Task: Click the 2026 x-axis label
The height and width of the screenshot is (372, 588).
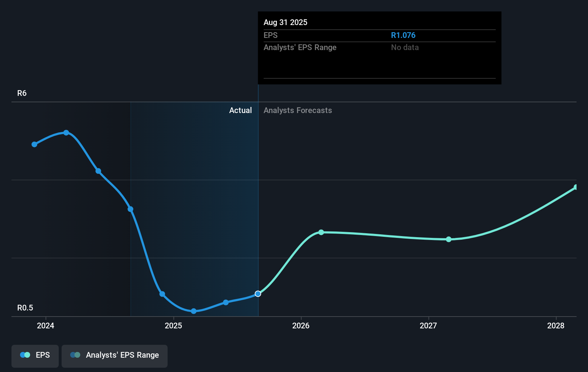Action: [x=301, y=326]
